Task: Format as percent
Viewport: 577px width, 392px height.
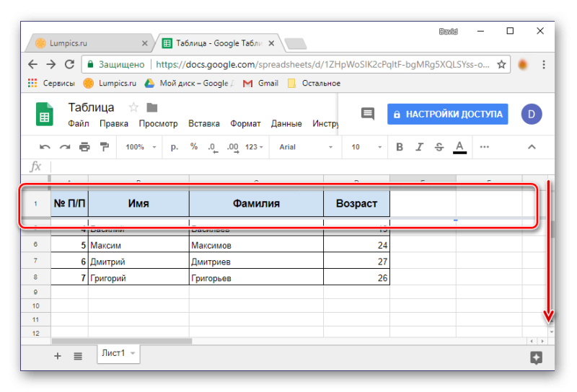Action: pyautogui.click(x=194, y=147)
